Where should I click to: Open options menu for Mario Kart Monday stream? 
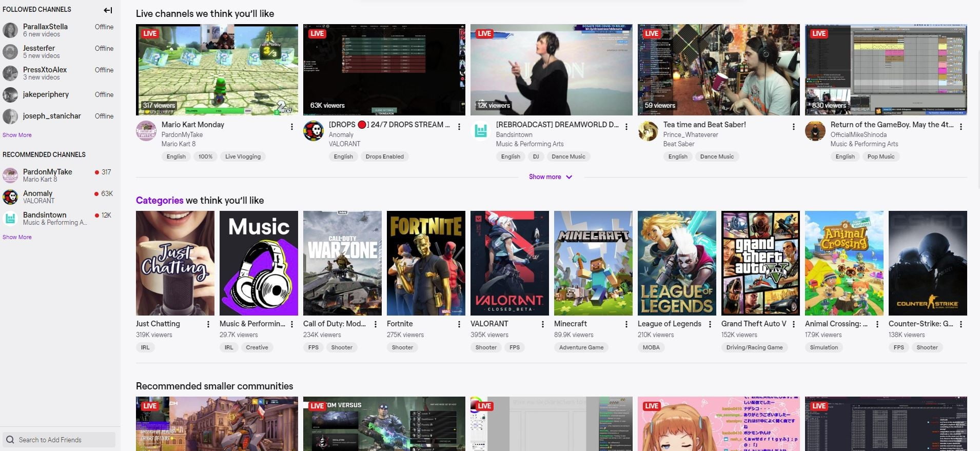tap(292, 127)
